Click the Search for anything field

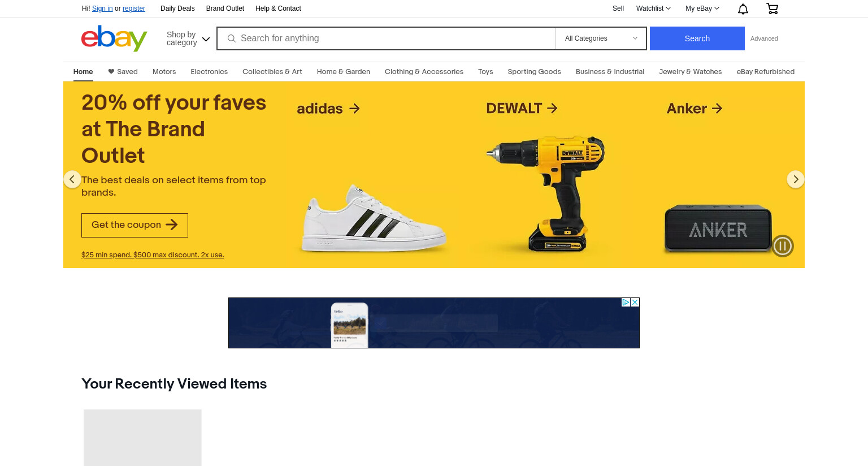tap(387, 38)
